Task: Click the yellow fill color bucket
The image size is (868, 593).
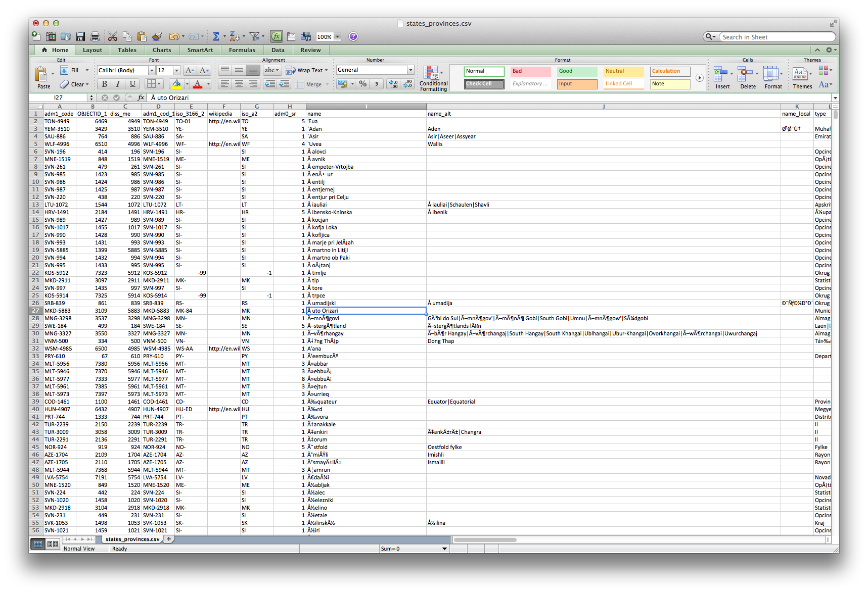Action: tap(176, 84)
